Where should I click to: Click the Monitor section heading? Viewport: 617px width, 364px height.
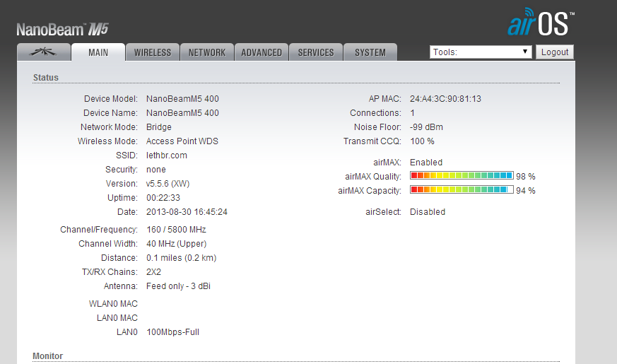[x=47, y=356]
